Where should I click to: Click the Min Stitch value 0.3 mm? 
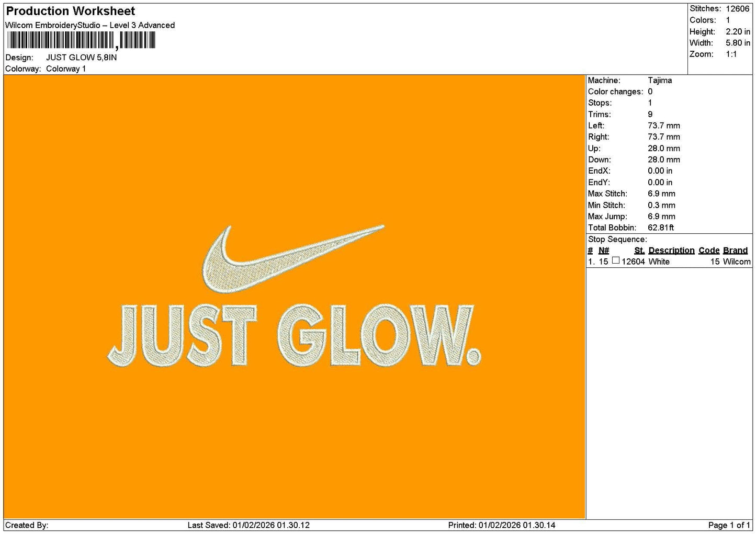pyautogui.click(x=661, y=206)
